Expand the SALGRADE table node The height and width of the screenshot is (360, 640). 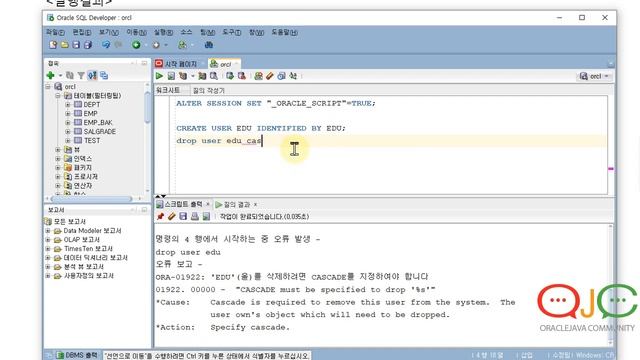pos(68,131)
